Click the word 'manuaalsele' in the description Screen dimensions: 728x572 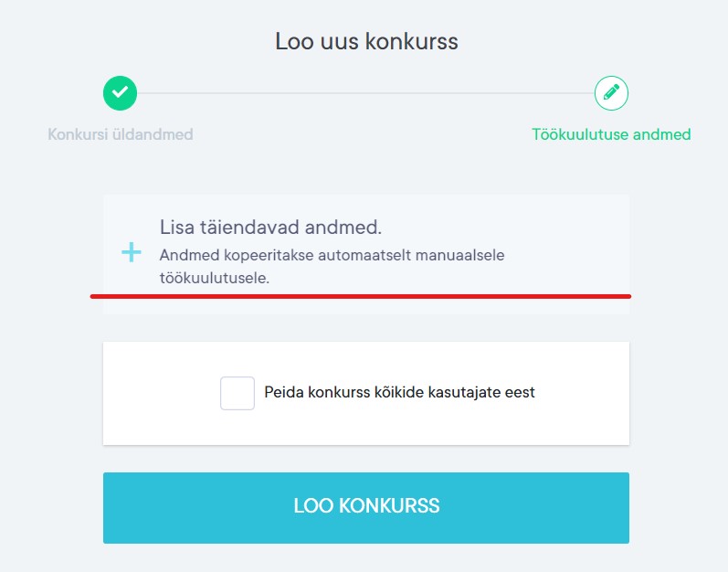coord(462,255)
